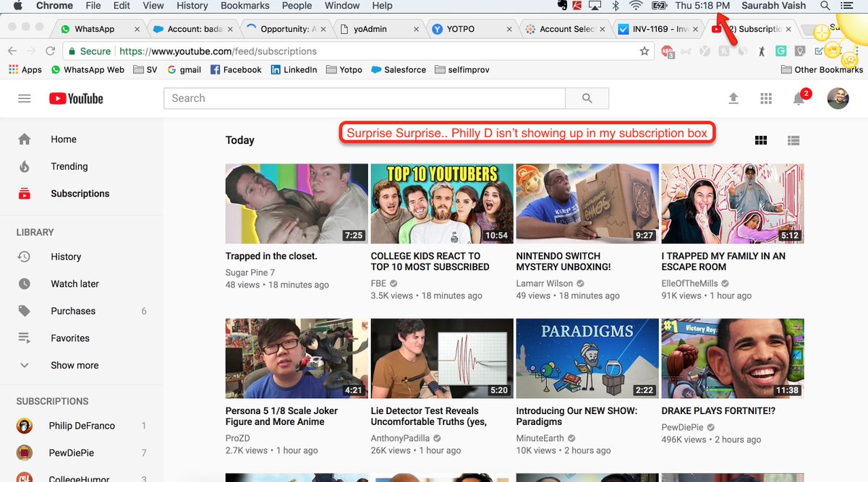868x482 pixels.
Task: Open Salesforce bookmark
Action: 399,70
